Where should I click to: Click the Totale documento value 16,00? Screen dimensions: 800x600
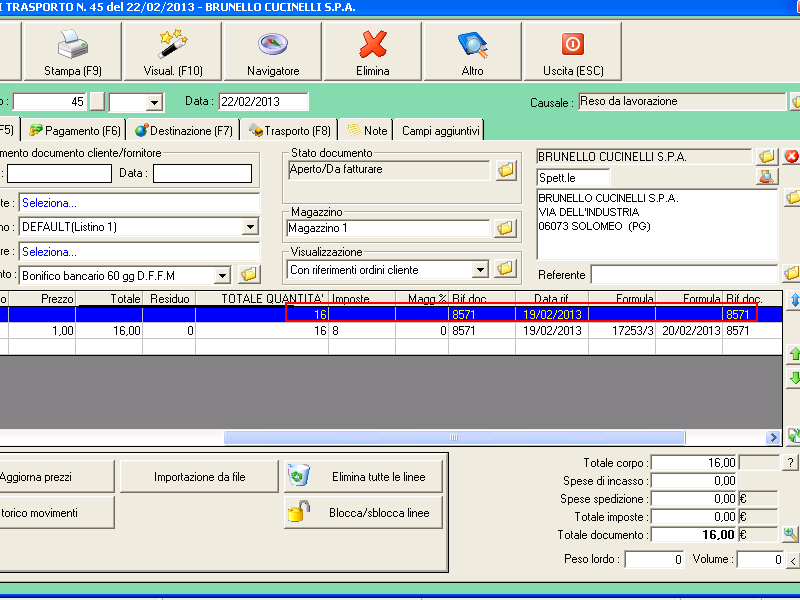tap(694, 535)
